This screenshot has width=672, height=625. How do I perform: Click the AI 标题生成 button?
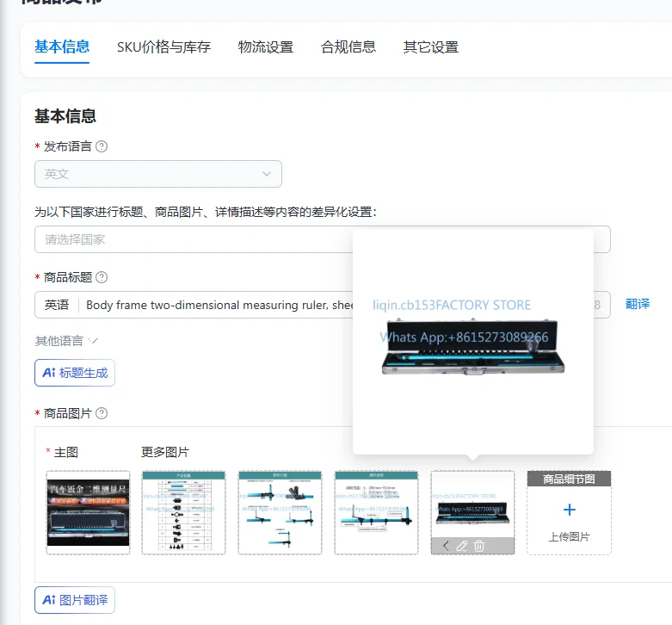coord(75,373)
